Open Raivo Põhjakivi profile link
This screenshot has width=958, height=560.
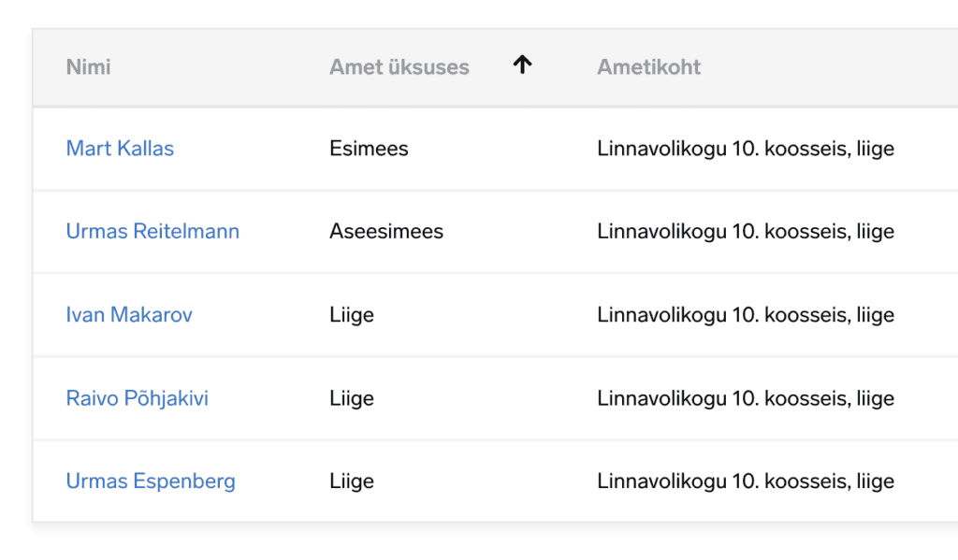pos(137,398)
